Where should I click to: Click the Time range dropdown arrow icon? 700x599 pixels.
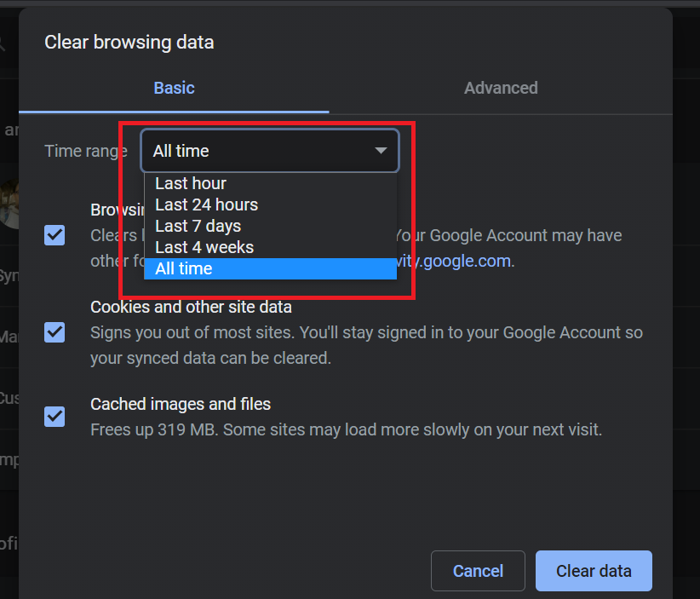pyautogui.click(x=381, y=152)
